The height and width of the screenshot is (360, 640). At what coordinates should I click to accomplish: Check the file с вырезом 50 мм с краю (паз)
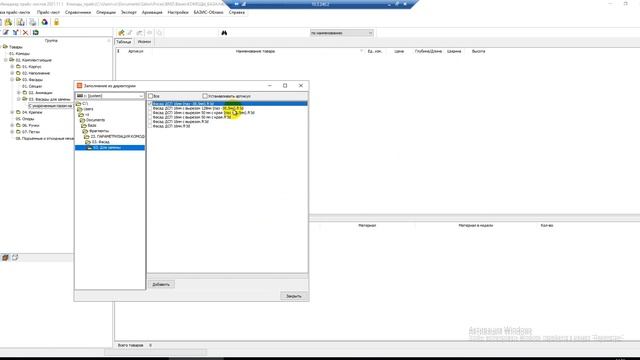pyautogui.click(x=150, y=113)
